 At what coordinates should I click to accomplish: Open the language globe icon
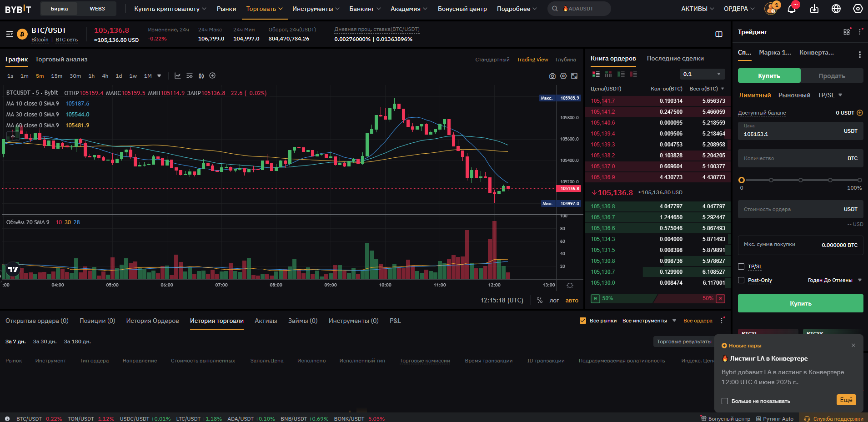(836, 9)
